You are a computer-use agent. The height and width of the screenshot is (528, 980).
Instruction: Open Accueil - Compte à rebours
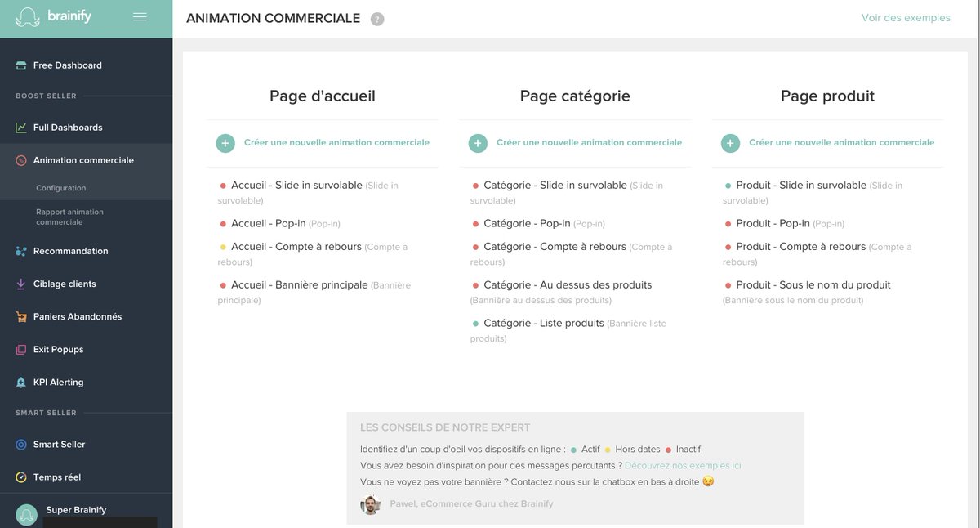tap(296, 247)
